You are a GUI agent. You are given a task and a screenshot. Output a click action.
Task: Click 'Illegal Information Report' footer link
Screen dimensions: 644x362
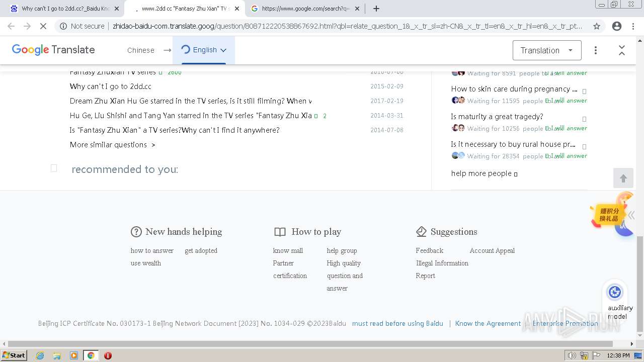(442, 269)
